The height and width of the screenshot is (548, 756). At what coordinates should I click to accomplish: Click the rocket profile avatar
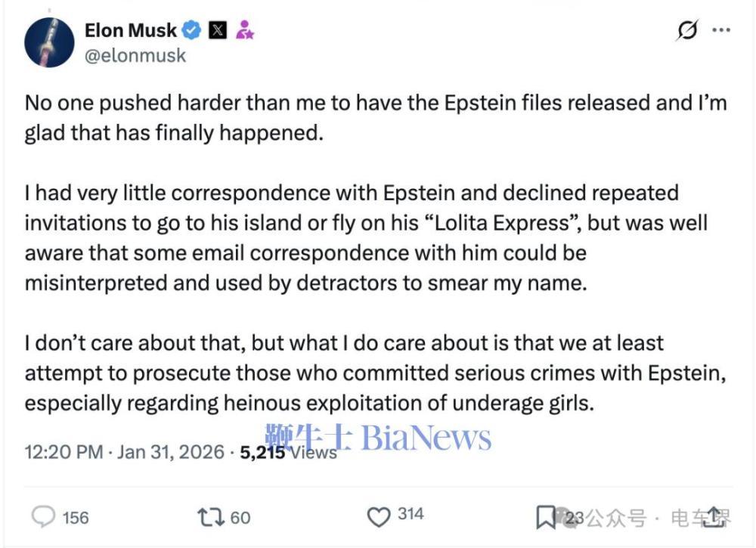pyautogui.click(x=49, y=42)
